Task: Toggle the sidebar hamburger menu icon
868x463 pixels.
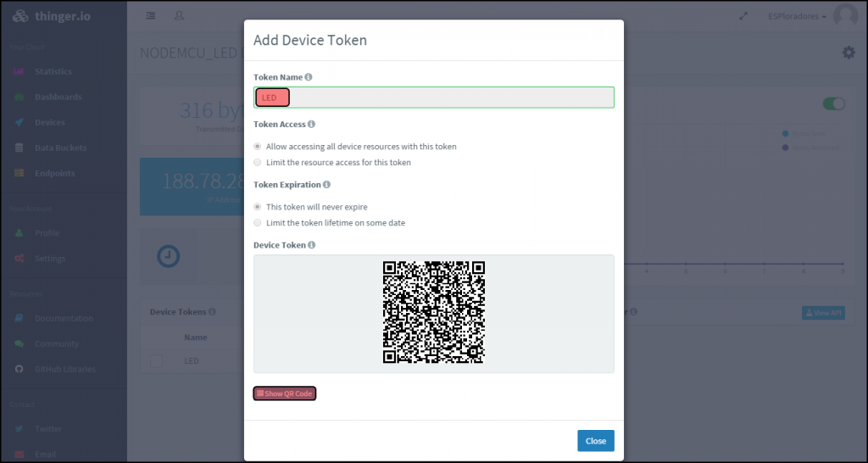Action: [151, 16]
